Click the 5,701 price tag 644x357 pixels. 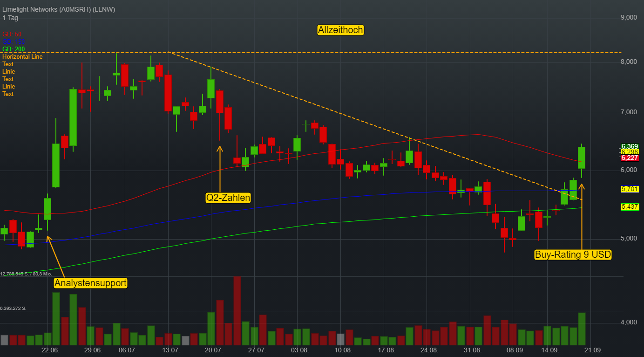[630, 189]
